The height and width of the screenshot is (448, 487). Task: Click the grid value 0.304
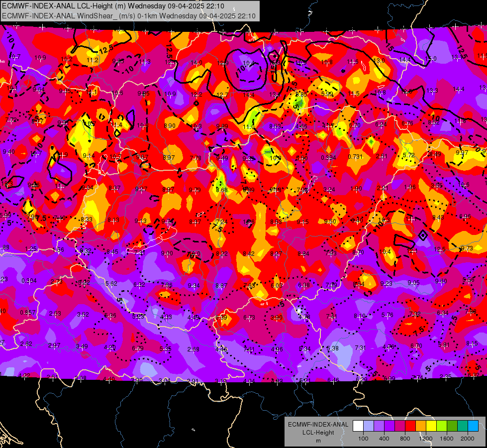[x=29, y=281]
